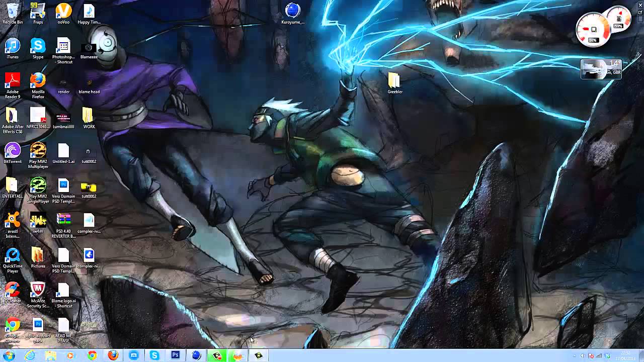Open the ENTERTAI... folder icon
The image size is (644, 362).
click(13, 188)
